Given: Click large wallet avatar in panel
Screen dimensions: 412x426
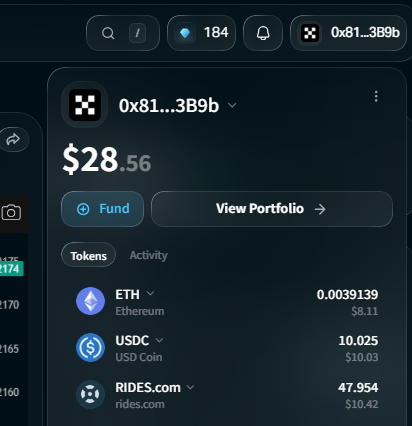Looking at the screenshot, I should pyautogui.click(x=85, y=105).
